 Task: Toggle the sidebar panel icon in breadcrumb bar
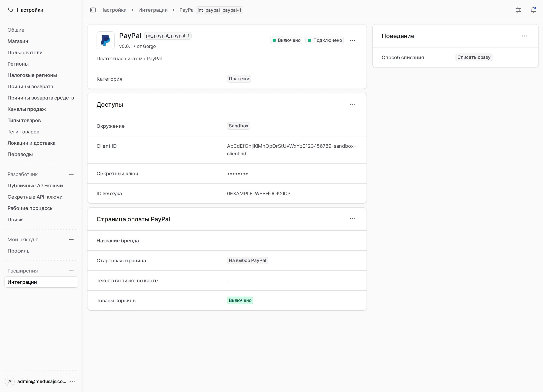(93, 10)
